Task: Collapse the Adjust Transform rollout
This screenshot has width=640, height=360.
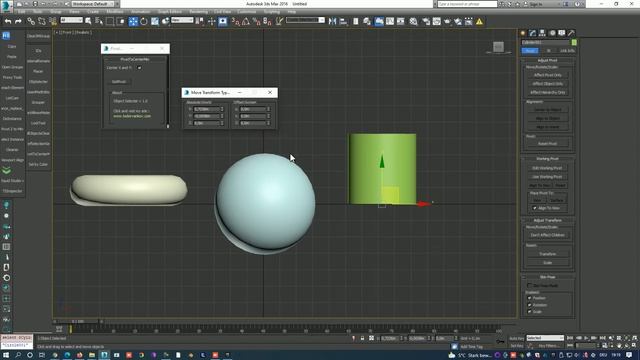Action: tap(548, 220)
